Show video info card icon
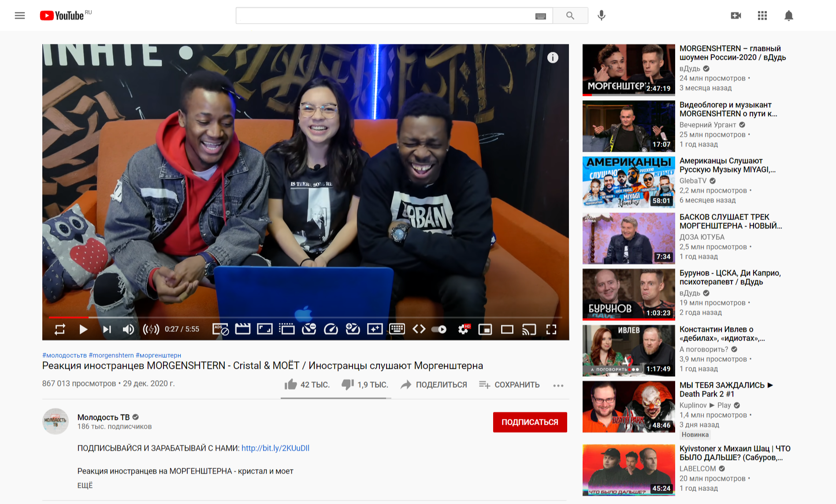This screenshot has height=504, width=836. coord(553,58)
